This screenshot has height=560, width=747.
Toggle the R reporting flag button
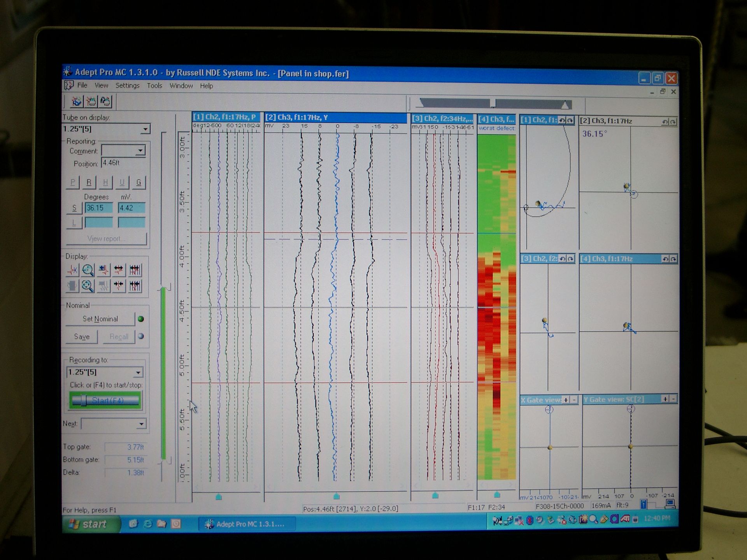(89, 182)
